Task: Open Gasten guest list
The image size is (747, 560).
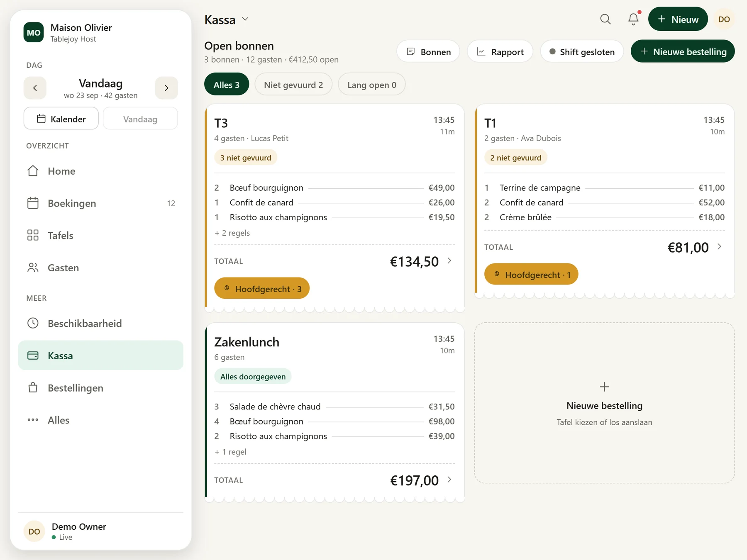Action: coord(101,268)
